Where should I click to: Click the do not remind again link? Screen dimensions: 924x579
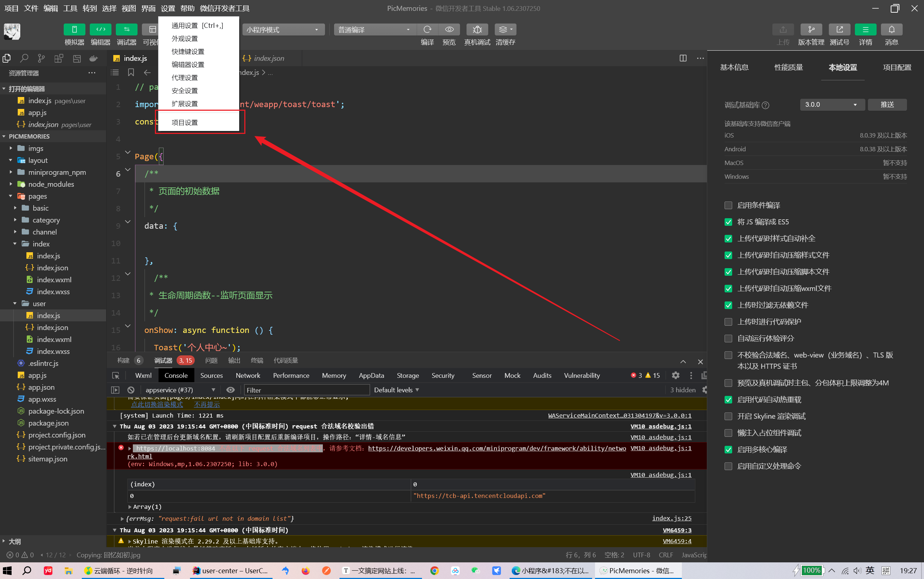pyautogui.click(x=207, y=404)
